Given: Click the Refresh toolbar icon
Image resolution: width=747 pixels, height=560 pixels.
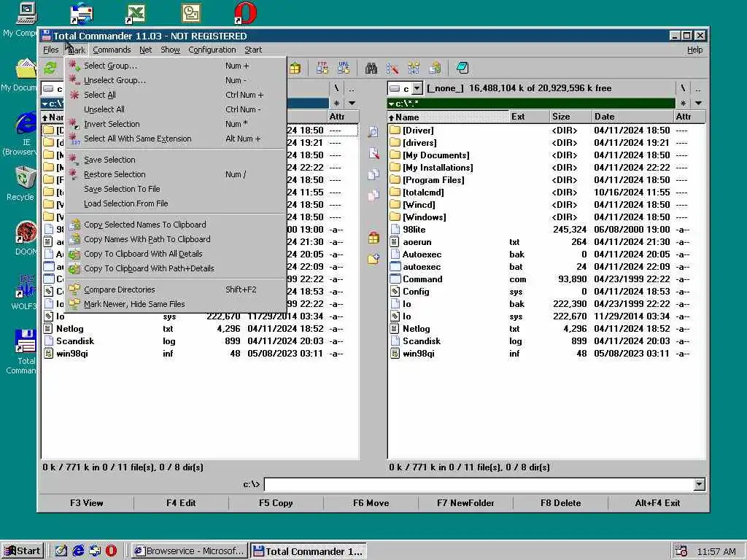Looking at the screenshot, I should pyautogui.click(x=50, y=68).
